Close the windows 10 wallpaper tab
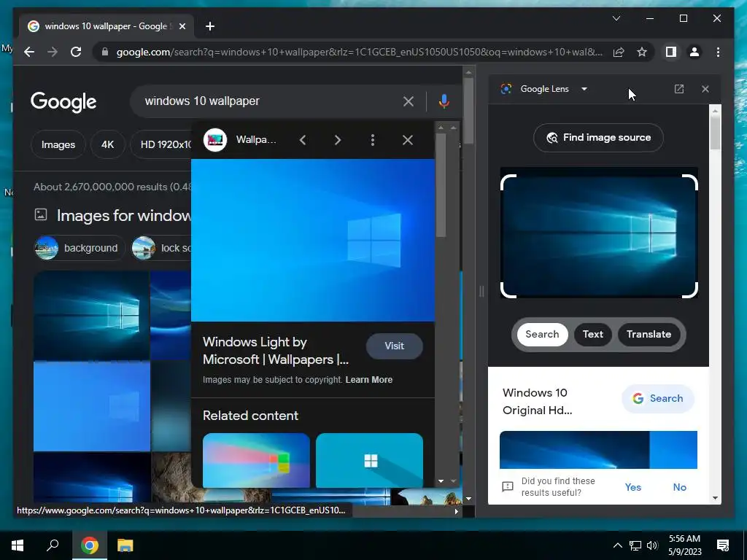This screenshot has height=560, width=747. point(182,26)
